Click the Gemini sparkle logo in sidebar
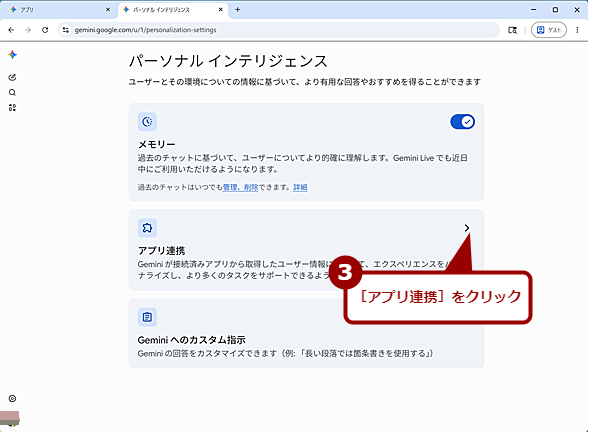Image resolution: width=589 pixels, height=433 pixels. coord(12,55)
